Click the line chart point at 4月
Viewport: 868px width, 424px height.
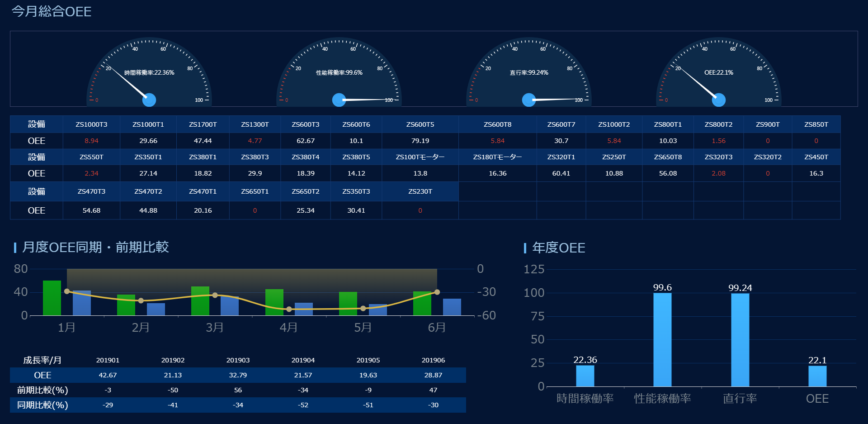click(x=289, y=309)
